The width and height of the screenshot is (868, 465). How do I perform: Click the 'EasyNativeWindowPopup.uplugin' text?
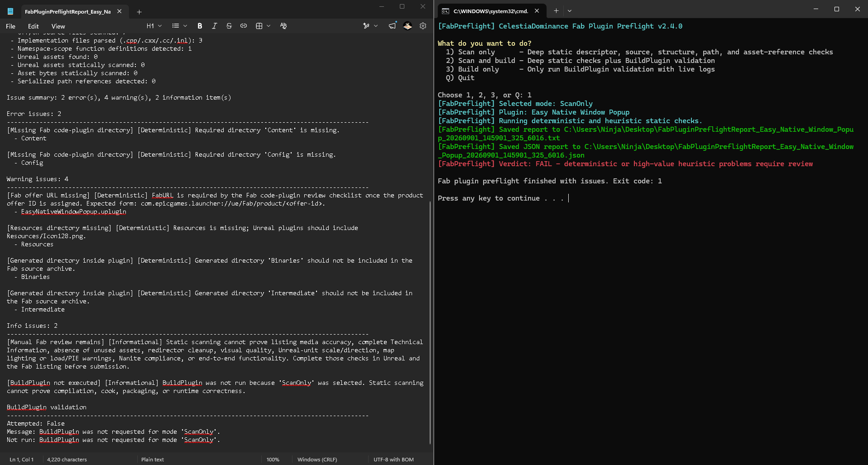[x=73, y=211]
